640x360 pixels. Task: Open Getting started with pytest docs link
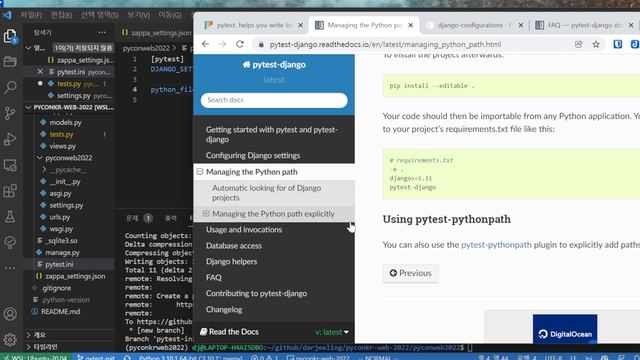pyautogui.click(x=271, y=134)
